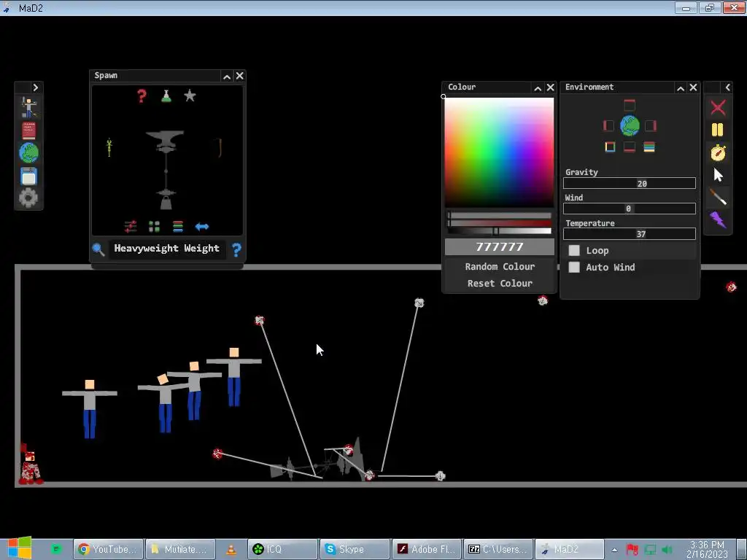Click the Temperature value slider
The width and height of the screenshot is (747, 560).
(x=630, y=234)
